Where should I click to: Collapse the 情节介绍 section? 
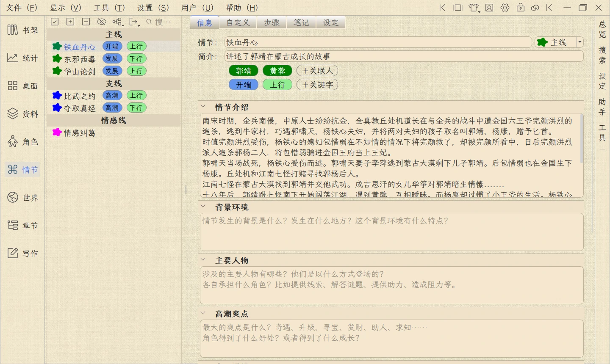click(x=203, y=107)
